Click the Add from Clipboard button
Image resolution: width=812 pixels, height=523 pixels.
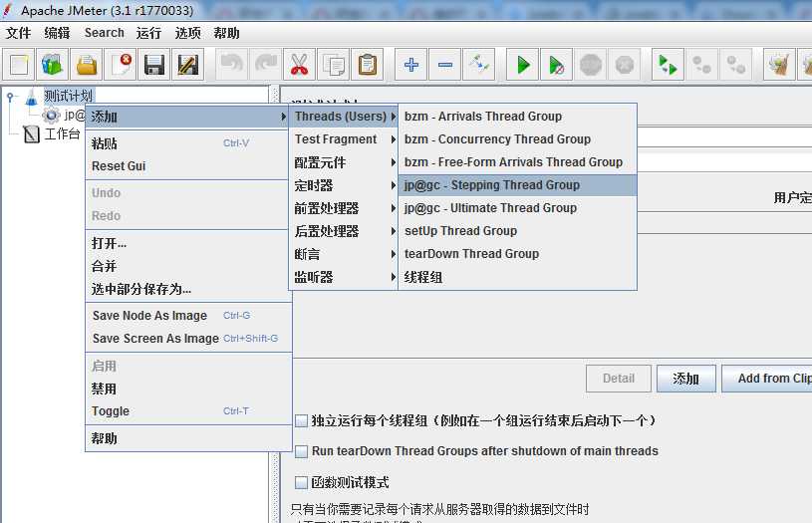tap(767, 379)
